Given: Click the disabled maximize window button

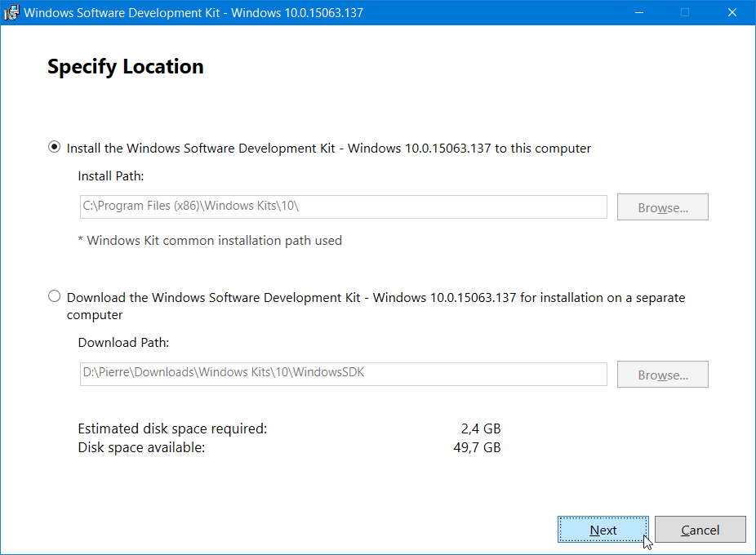Looking at the screenshot, I should pos(685,12).
